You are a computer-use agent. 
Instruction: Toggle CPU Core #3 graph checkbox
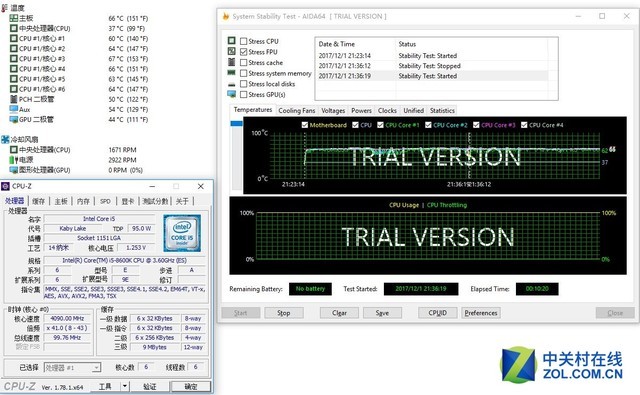[x=476, y=125]
